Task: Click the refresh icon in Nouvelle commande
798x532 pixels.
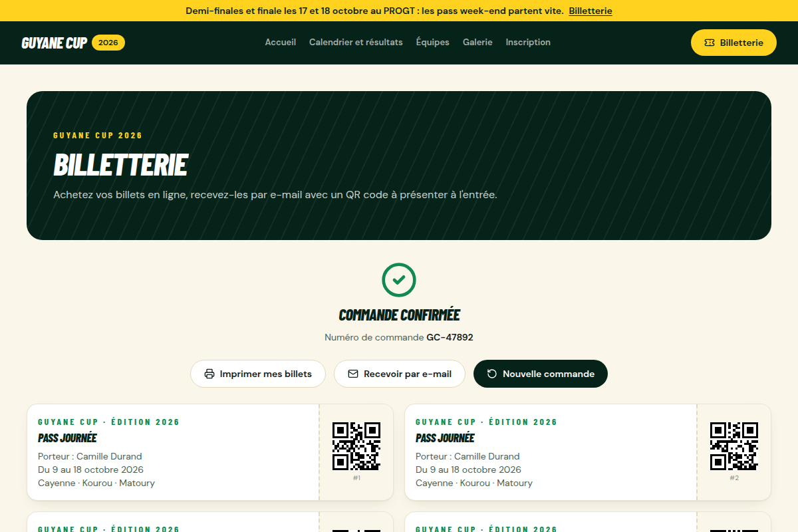Action: click(x=492, y=374)
